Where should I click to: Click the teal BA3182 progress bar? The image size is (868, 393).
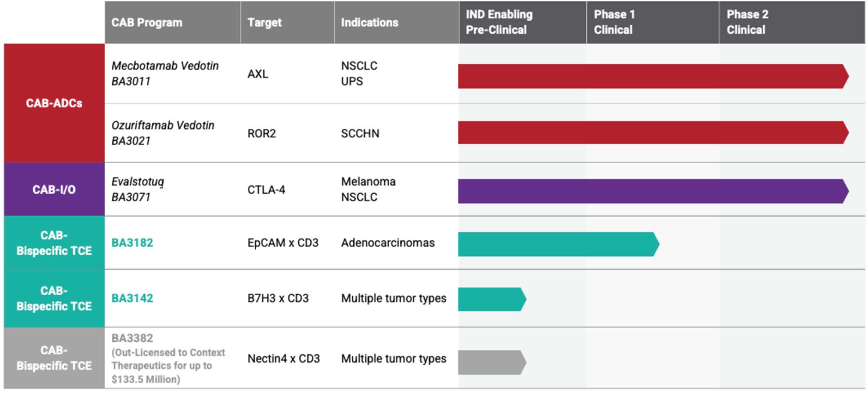pyautogui.click(x=557, y=244)
